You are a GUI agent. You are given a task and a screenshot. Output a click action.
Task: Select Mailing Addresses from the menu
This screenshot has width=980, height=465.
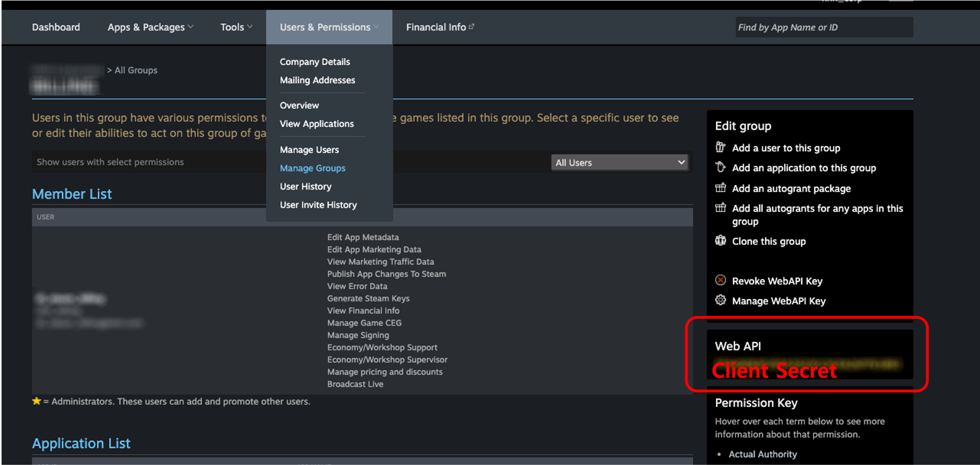317,80
